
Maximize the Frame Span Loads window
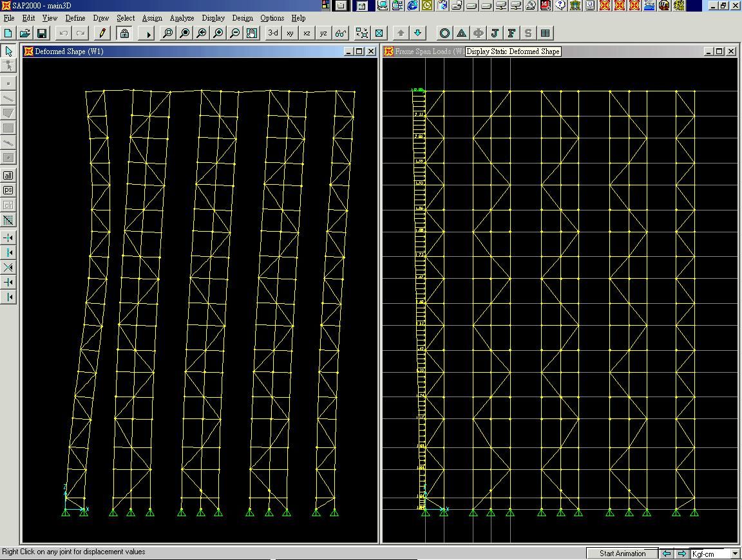click(x=719, y=51)
